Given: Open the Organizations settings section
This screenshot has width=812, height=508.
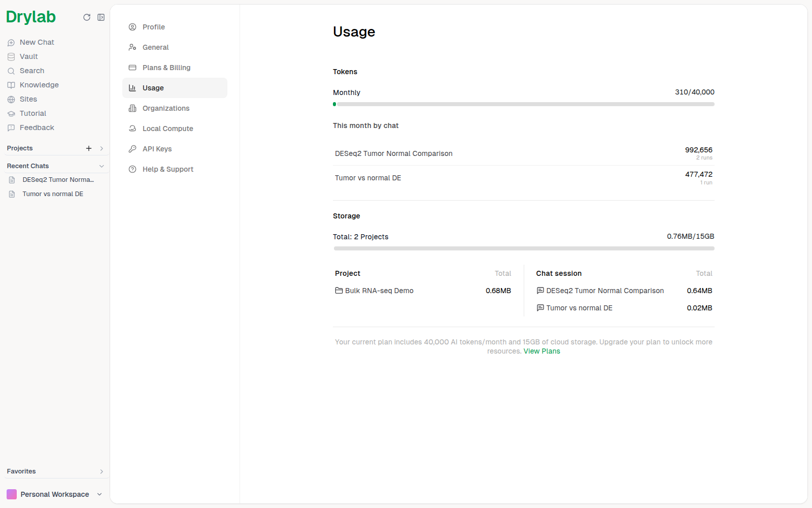Looking at the screenshot, I should 175,108.
